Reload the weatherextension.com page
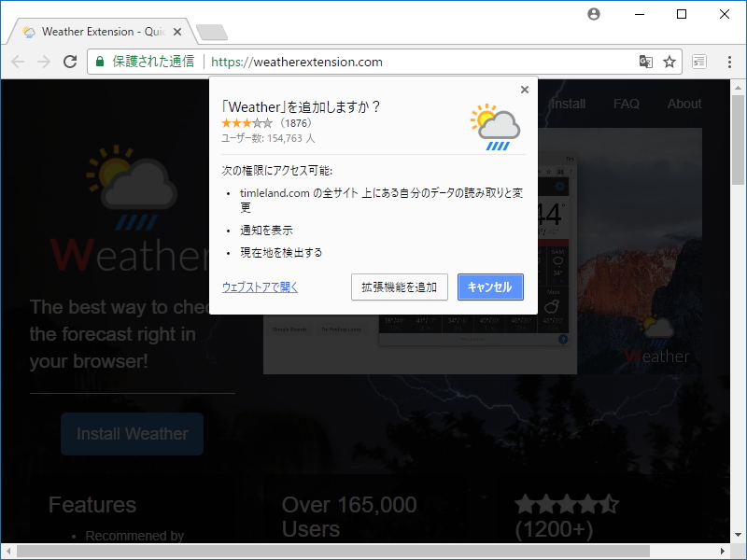The image size is (747, 560). (x=69, y=61)
